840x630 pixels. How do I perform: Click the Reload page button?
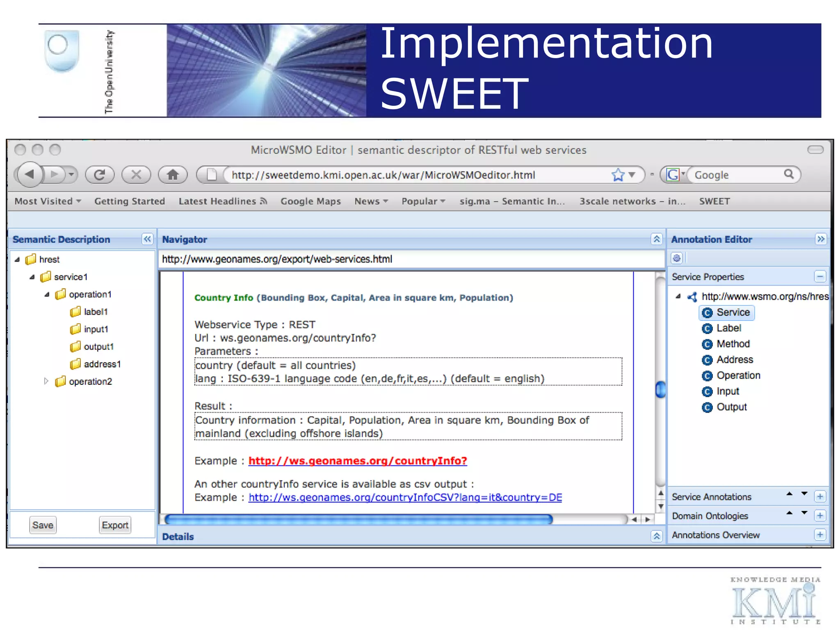(100, 175)
